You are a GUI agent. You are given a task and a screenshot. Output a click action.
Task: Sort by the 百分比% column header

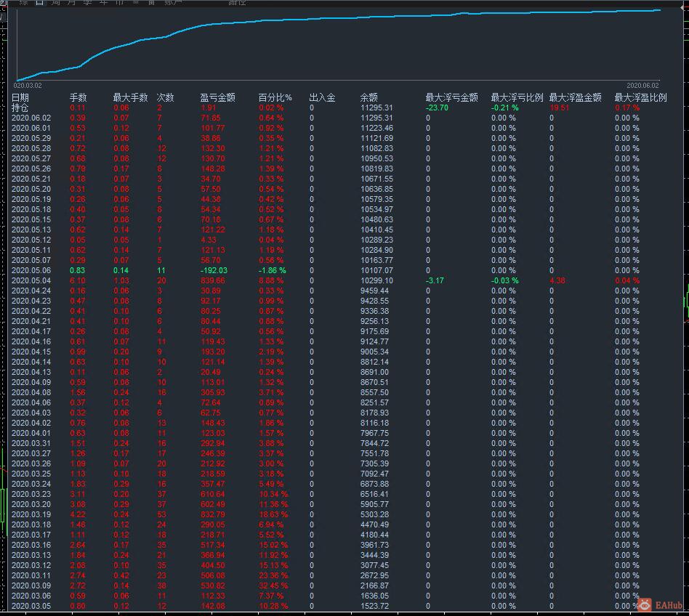point(275,97)
